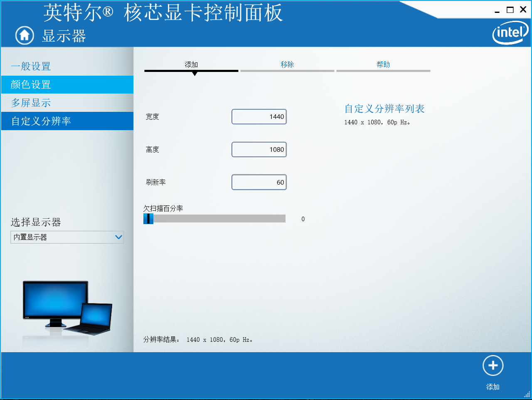
Task: Click the plus icon to add resolution
Action: 493,365
